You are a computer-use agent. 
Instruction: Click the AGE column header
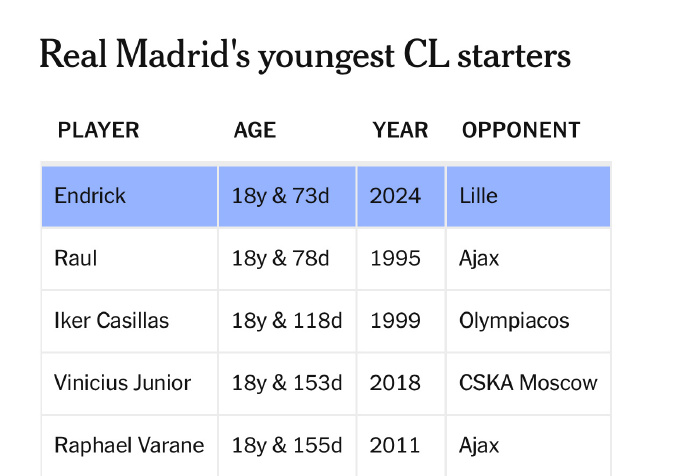255,130
